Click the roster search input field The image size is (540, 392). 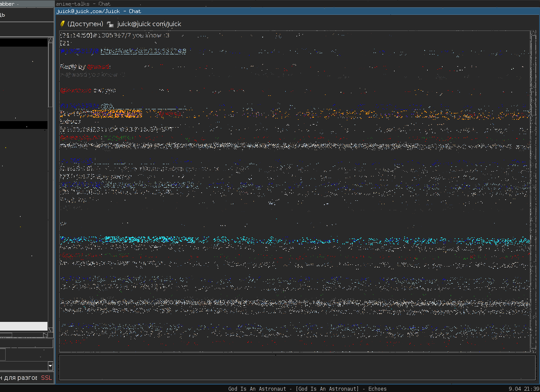(x=26, y=344)
